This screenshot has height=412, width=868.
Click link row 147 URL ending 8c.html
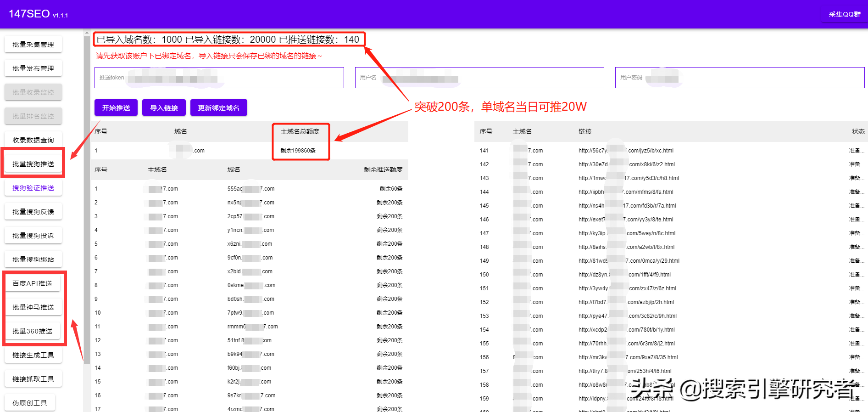(x=627, y=233)
